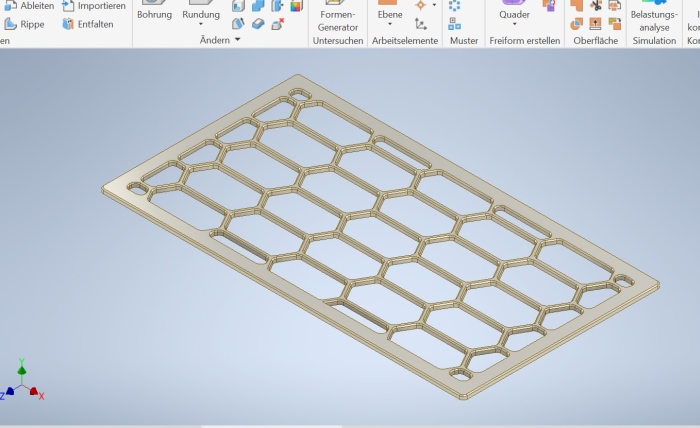This screenshot has height=428, width=700.
Task: Click the Freiform erstellen panel label
Action: tap(524, 41)
